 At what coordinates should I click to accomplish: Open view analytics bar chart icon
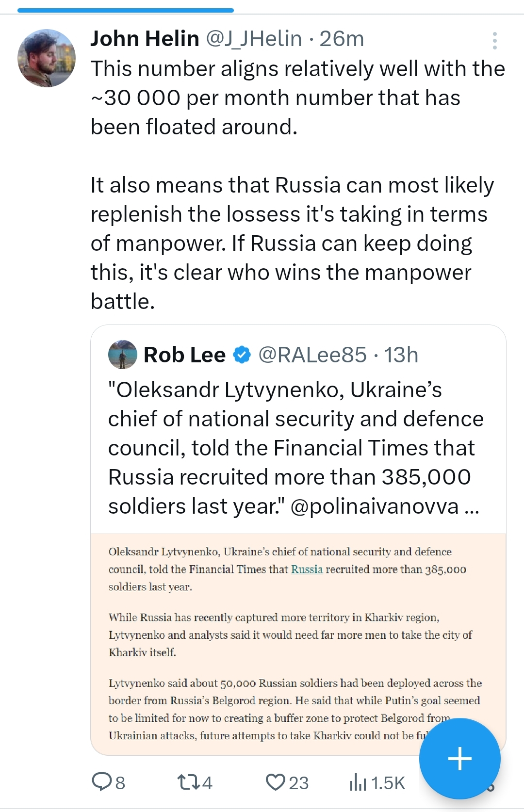358,782
